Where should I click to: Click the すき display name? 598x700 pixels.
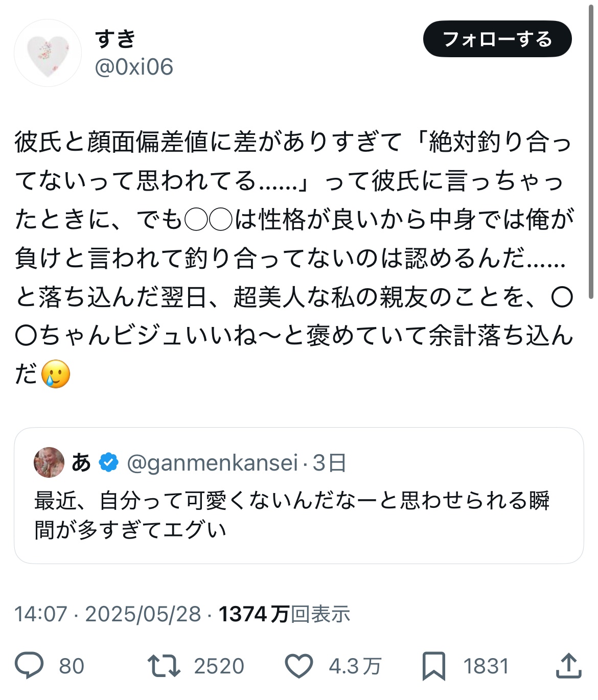coord(116,39)
